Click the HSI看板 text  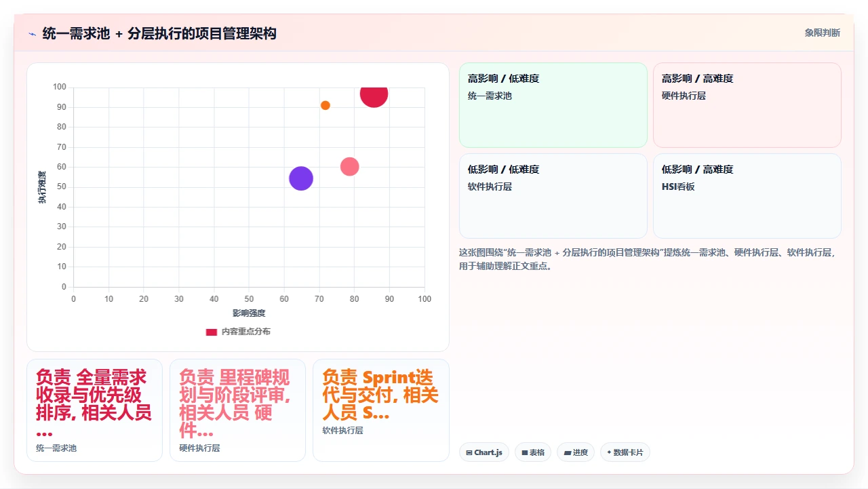678,187
